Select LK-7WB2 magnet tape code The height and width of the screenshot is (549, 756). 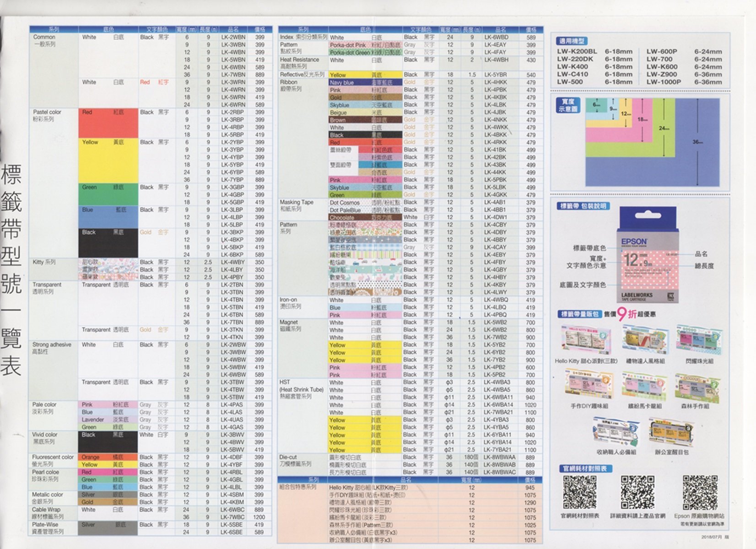[x=496, y=337]
